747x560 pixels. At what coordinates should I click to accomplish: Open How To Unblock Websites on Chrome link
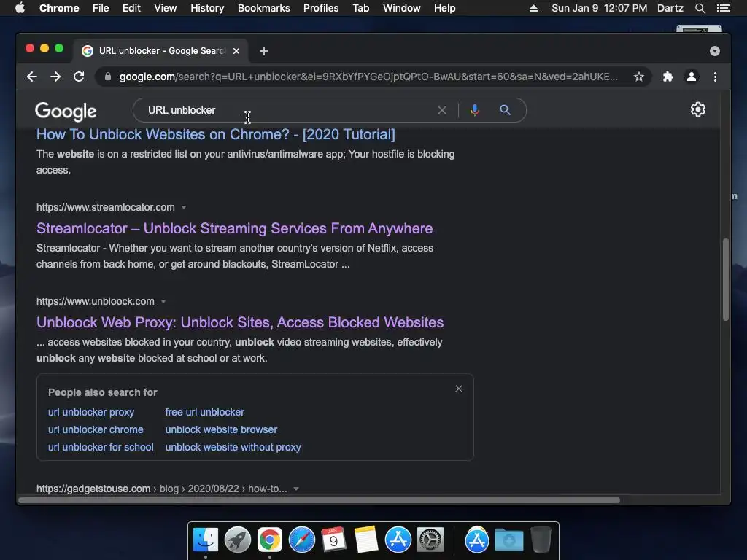(x=216, y=134)
